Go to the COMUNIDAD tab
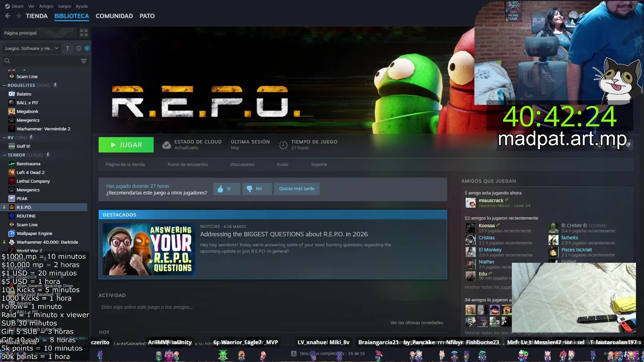The height and width of the screenshot is (362, 644). 114,16
